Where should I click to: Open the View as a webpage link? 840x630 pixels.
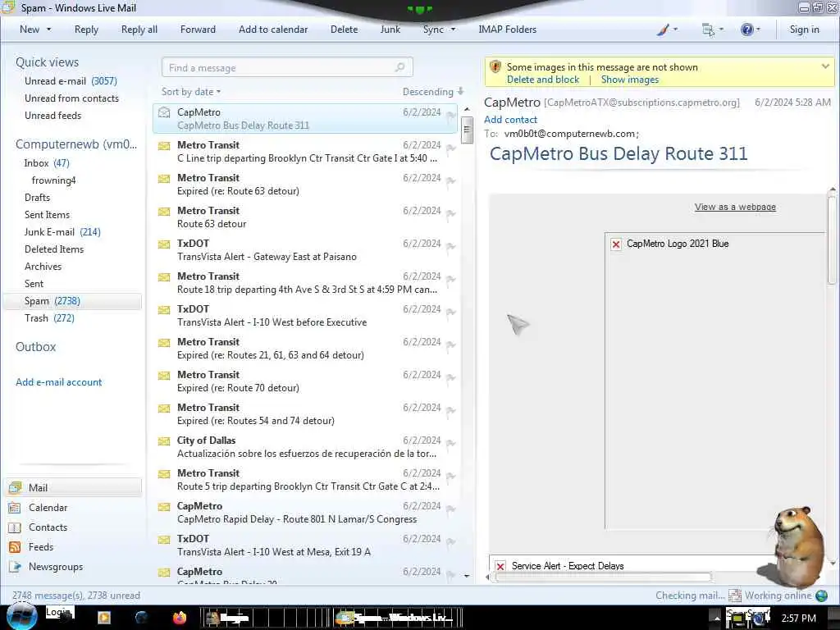pyautogui.click(x=735, y=207)
